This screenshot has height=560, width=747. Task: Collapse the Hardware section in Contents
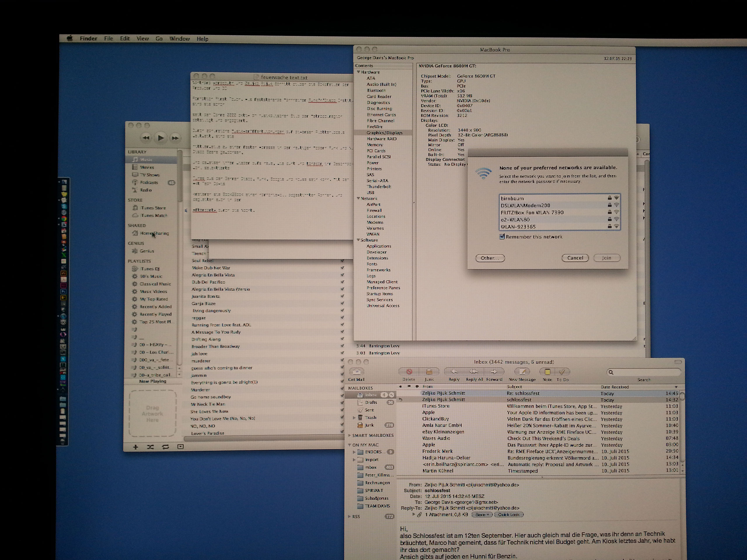(x=358, y=72)
